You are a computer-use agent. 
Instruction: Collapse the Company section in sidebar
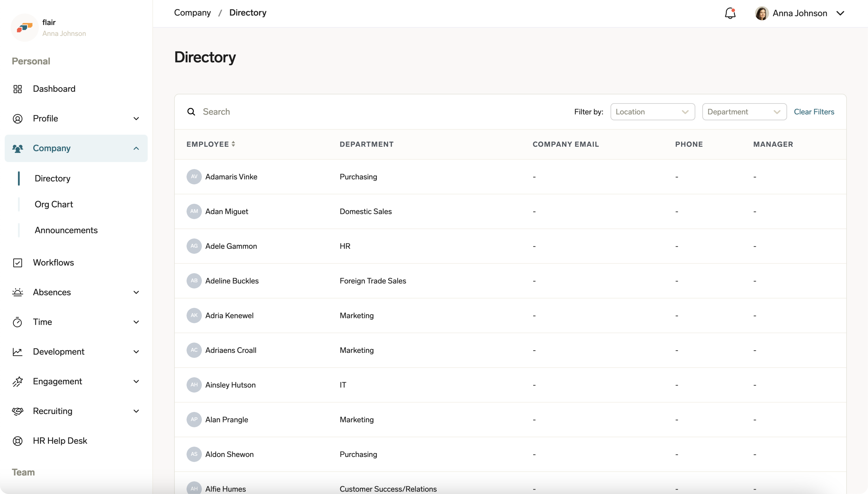click(136, 148)
